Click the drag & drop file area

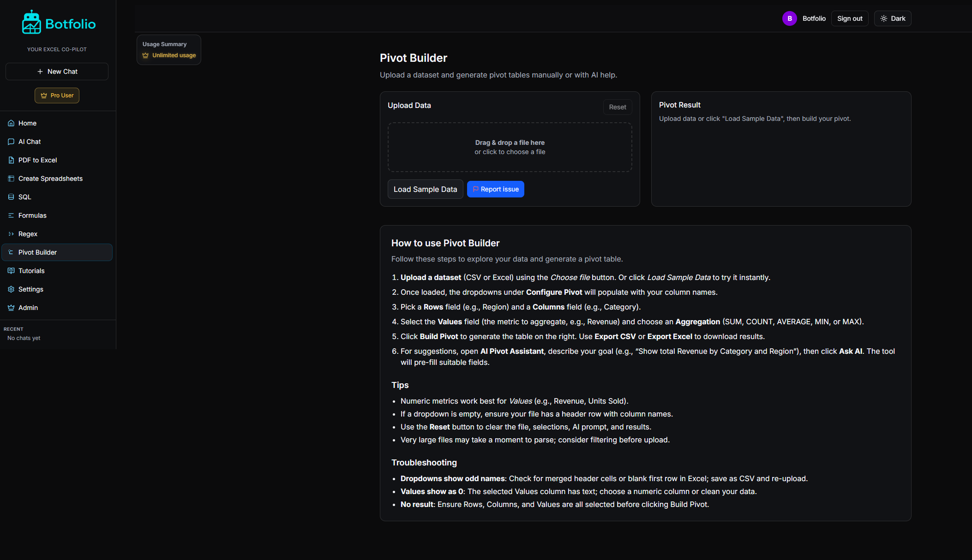[510, 147]
